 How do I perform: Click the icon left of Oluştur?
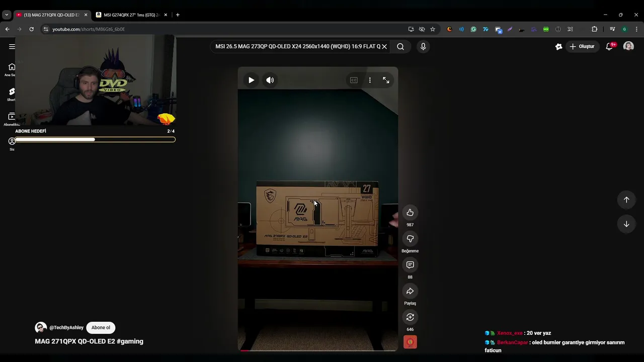558,46
